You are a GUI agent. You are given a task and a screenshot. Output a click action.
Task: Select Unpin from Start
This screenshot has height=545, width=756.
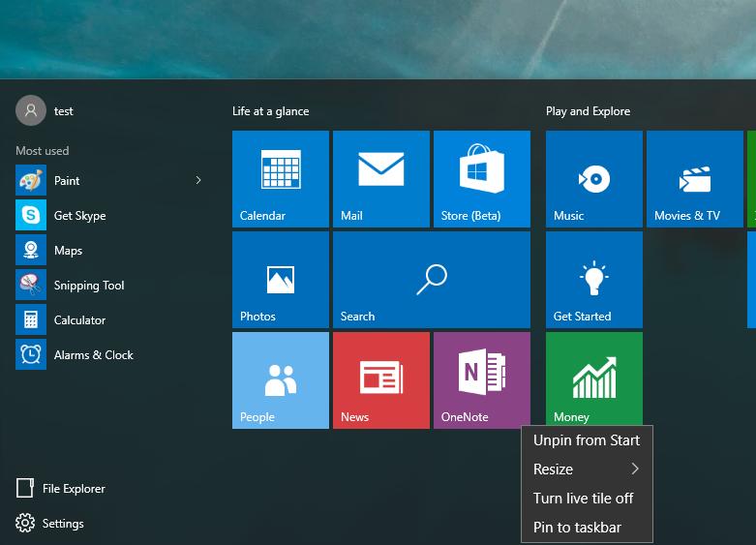coord(587,439)
